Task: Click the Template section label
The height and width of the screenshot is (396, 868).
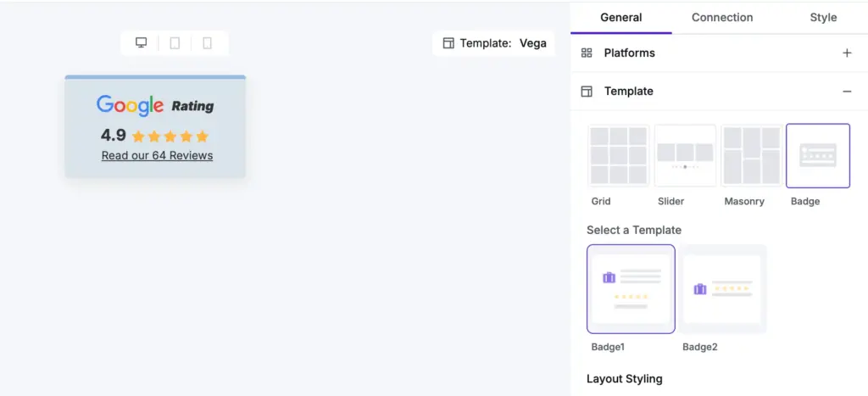Action: point(628,92)
